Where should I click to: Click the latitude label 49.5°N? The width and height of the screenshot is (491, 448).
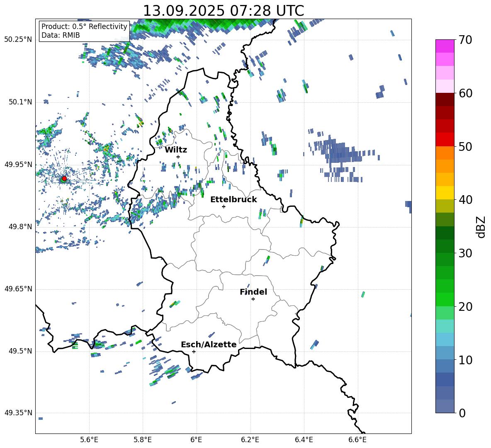tap(20, 351)
